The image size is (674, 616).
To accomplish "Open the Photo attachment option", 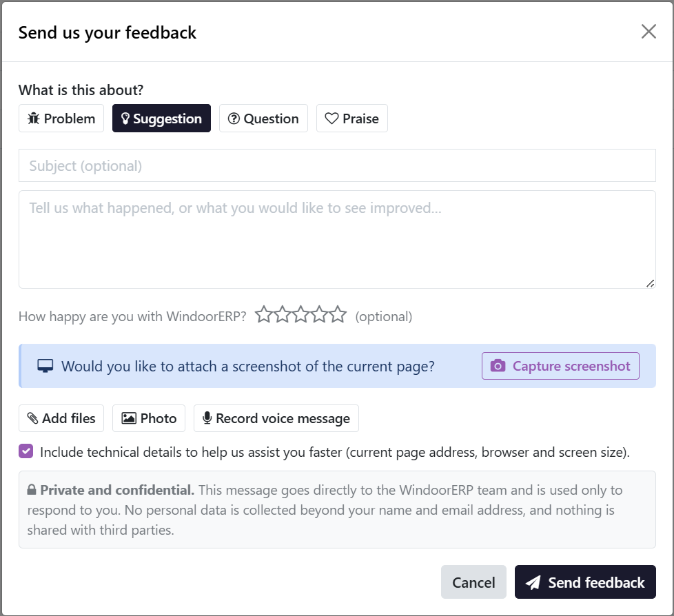I will coord(149,418).
